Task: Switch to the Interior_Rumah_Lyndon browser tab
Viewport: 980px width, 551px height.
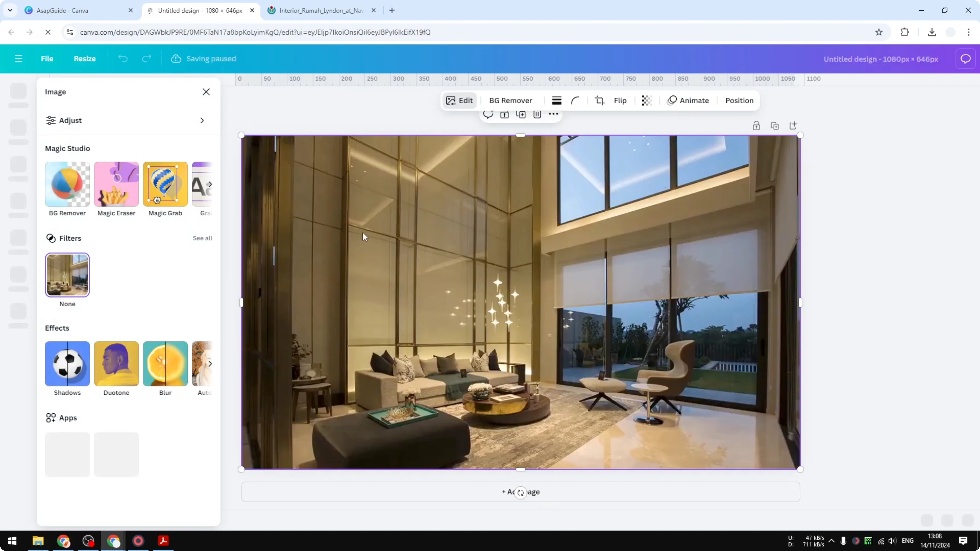Action: (x=320, y=10)
